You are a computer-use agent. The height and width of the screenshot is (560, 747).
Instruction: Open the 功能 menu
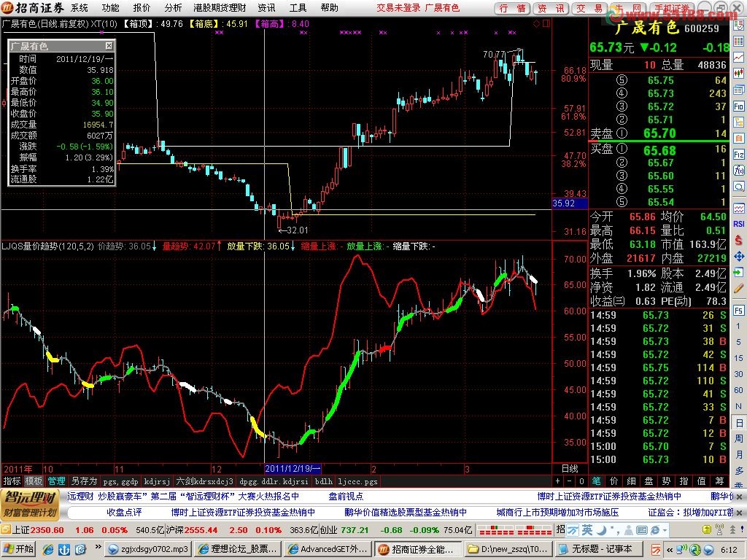[111, 7]
